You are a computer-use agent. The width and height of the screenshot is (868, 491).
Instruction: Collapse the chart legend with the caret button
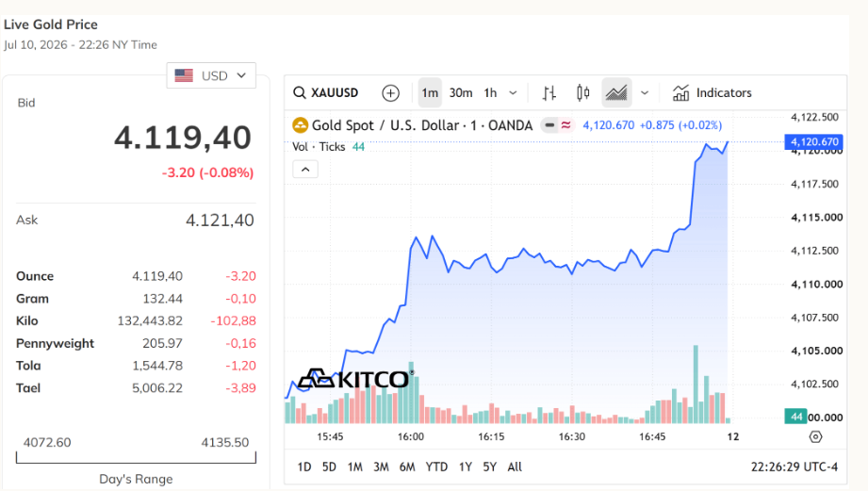305,170
